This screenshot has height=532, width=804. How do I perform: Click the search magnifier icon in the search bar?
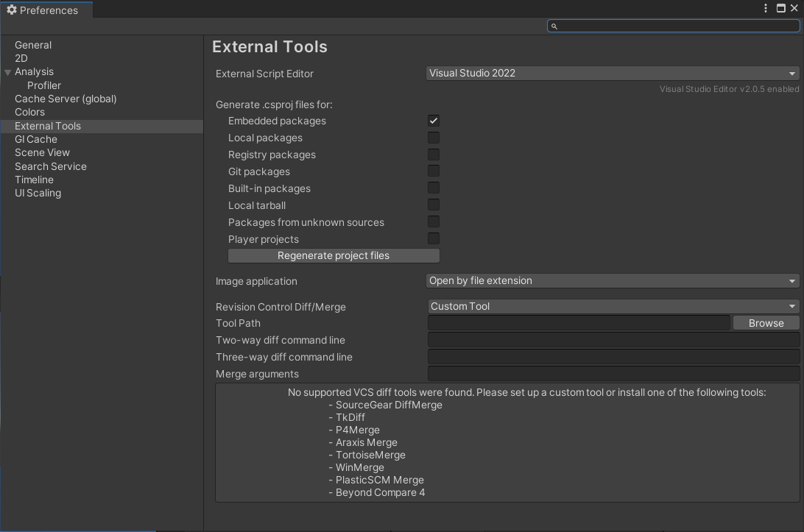tap(554, 25)
